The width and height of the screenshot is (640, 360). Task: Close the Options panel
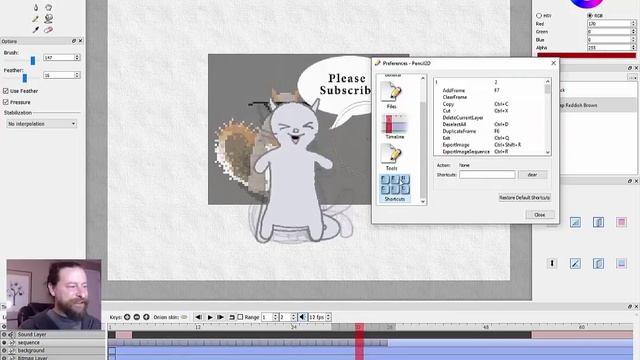(x=80, y=41)
